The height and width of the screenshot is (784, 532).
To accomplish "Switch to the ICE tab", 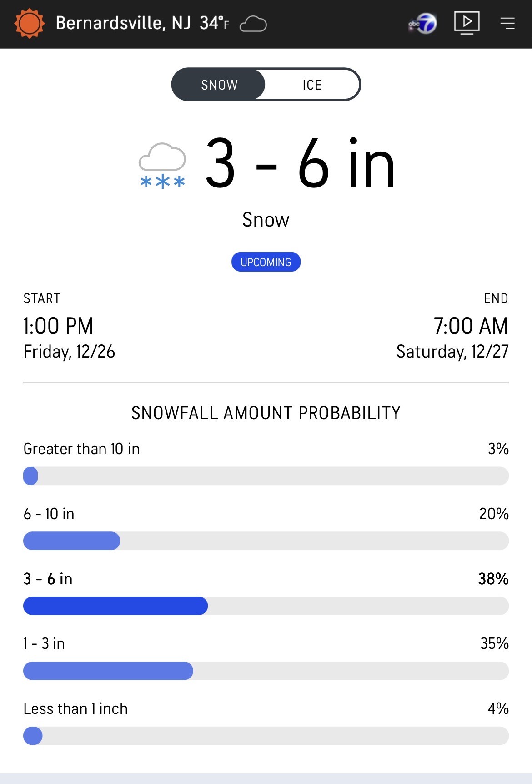I will [x=312, y=85].
